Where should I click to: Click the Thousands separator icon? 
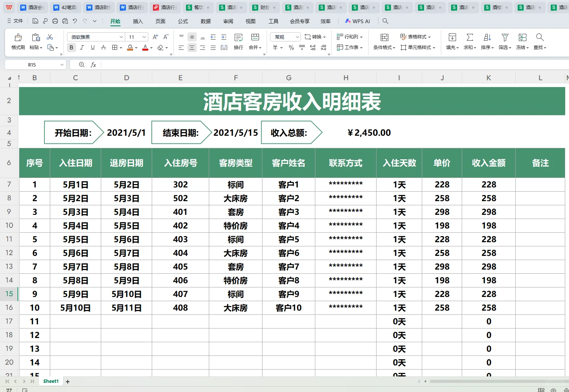[302, 48]
